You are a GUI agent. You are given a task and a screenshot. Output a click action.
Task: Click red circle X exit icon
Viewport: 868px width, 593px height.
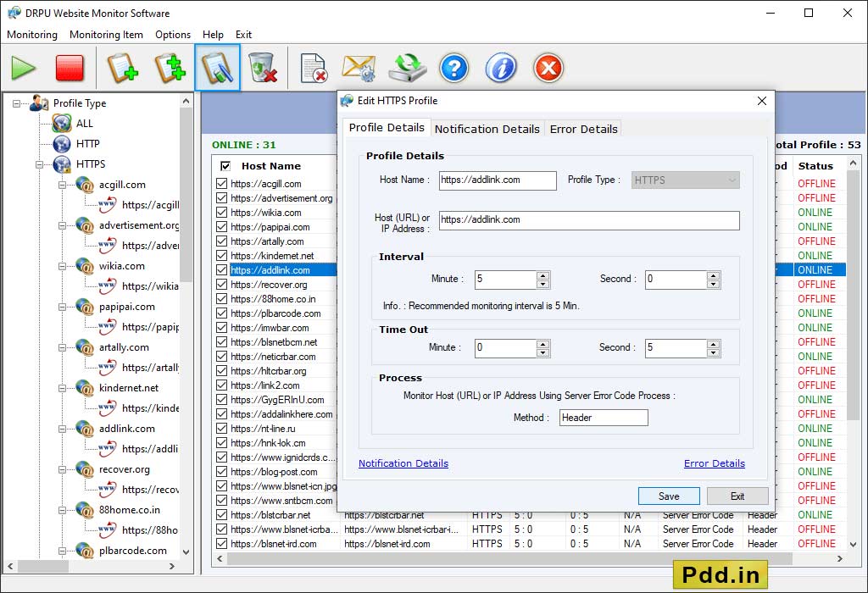[548, 68]
